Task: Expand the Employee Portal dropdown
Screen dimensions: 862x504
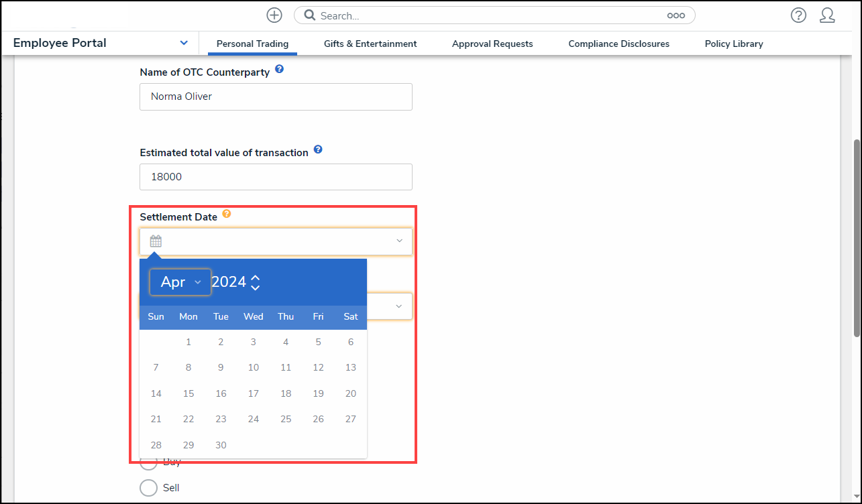Action: (x=184, y=43)
